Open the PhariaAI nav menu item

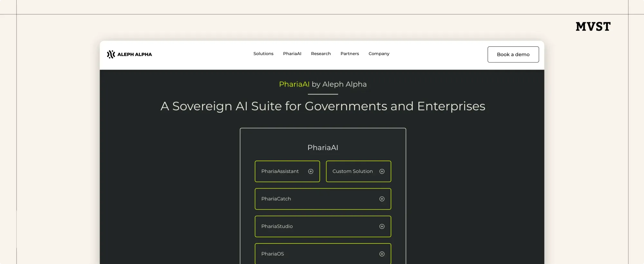tap(292, 54)
